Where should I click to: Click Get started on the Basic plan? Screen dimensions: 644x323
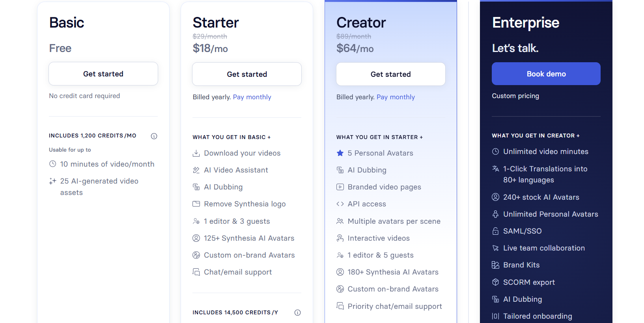pyautogui.click(x=103, y=74)
